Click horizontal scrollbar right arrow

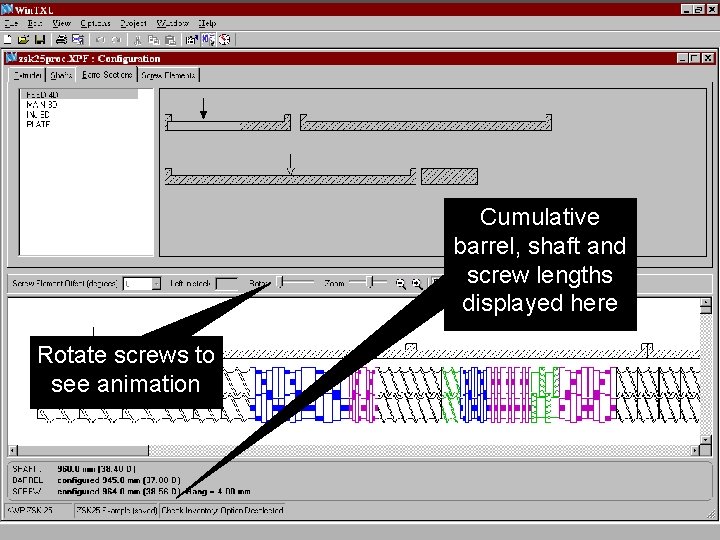[695, 451]
